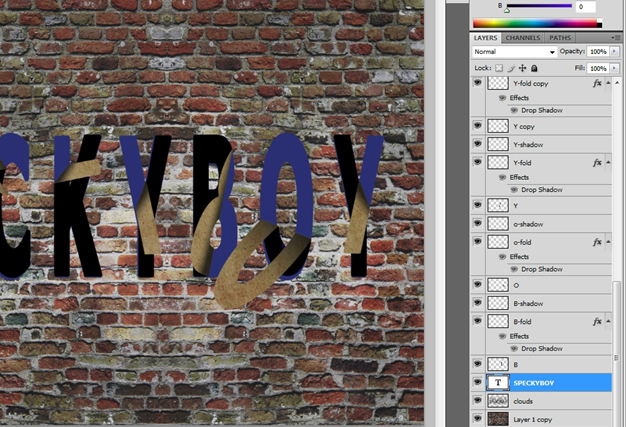This screenshot has width=626, height=427.
Task: Open the Fill slider arrow
Action: [x=614, y=68]
